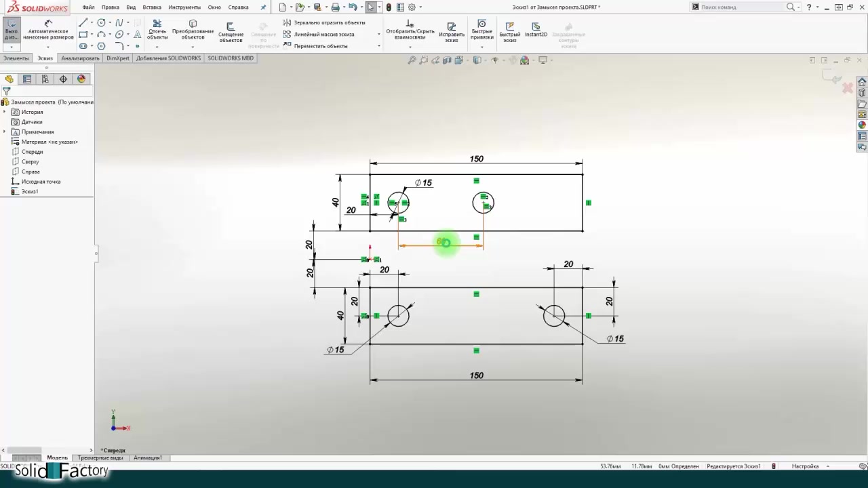Toggle Display/Delete Relations (Отобразить/Скрыть взаимосвязи)
This screenshot has width=868, height=488.
click(x=410, y=31)
